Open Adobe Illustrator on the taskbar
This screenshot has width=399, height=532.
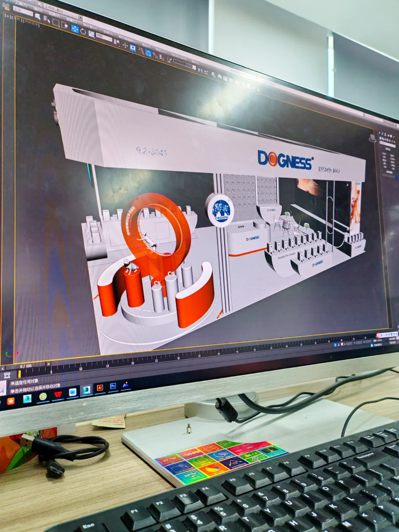click(x=100, y=388)
